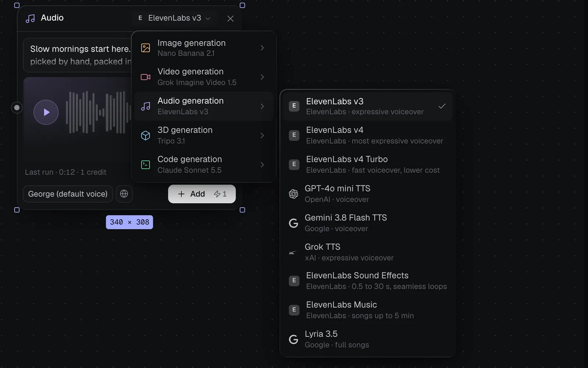Close the Audio node panel
Image resolution: width=588 pixels, height=368 pixels.
(x=230, y=18)
